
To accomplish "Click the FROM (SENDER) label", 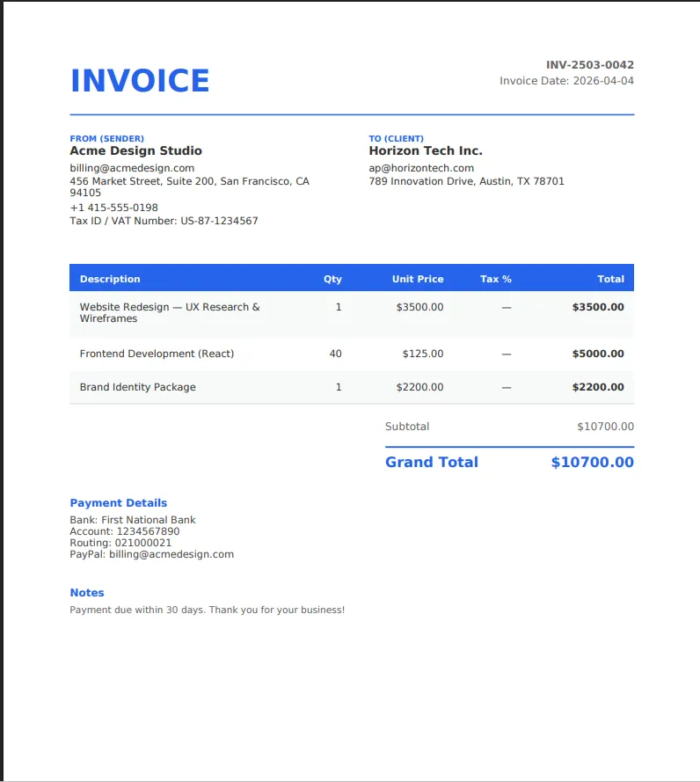I will click(x=106, y=139).
